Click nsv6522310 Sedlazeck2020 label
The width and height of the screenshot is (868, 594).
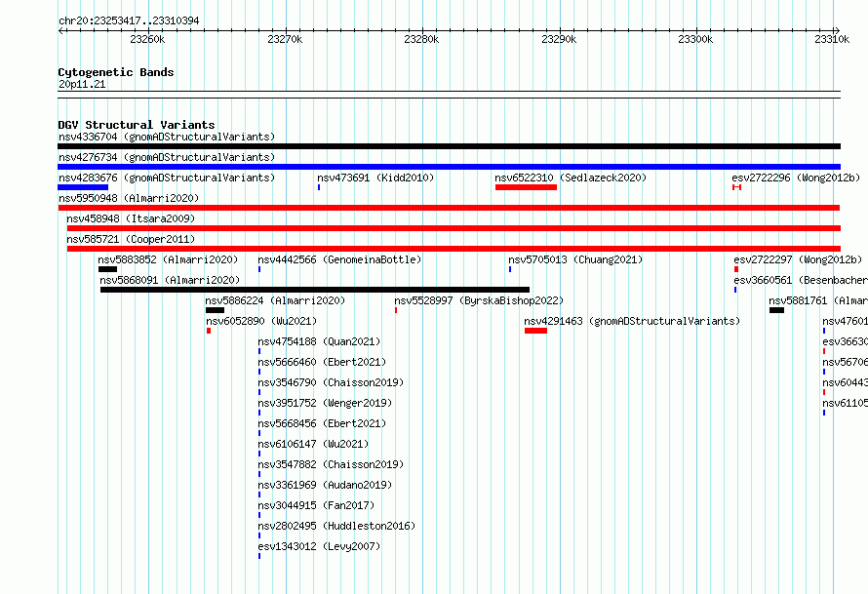click(x=571, y=178)
